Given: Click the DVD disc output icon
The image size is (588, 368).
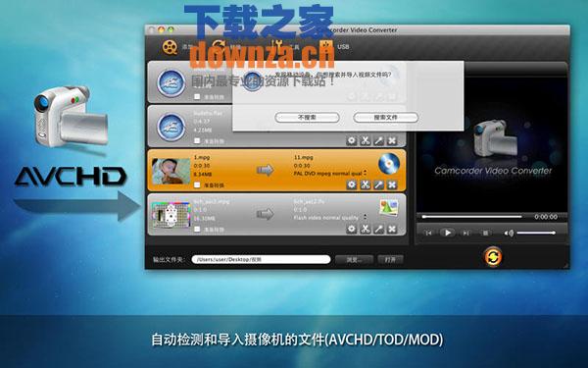Looking at the screenshot, I should click(388, 164).
